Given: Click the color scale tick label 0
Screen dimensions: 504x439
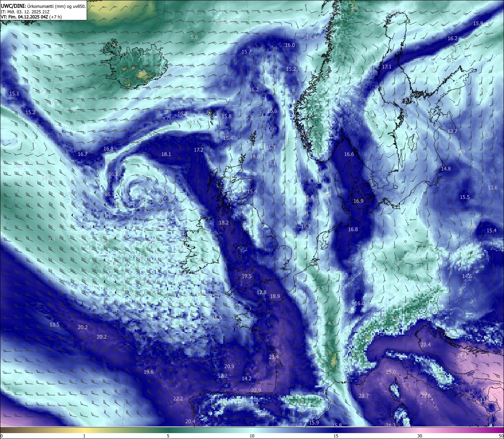Looking at the screenshot, I should coord(2,436).
